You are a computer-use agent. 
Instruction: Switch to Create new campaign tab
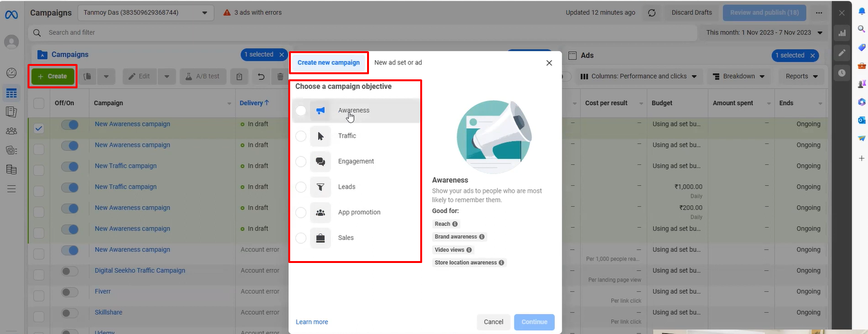[x=329, y=63]
